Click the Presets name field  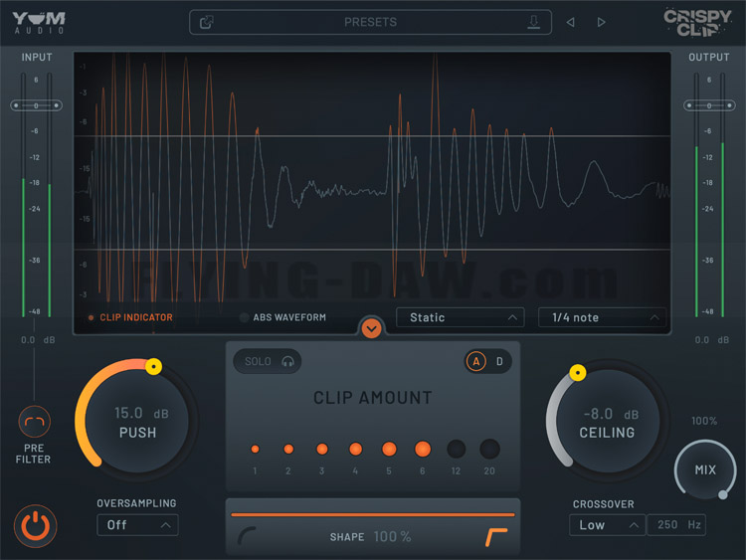coord(370,22)
